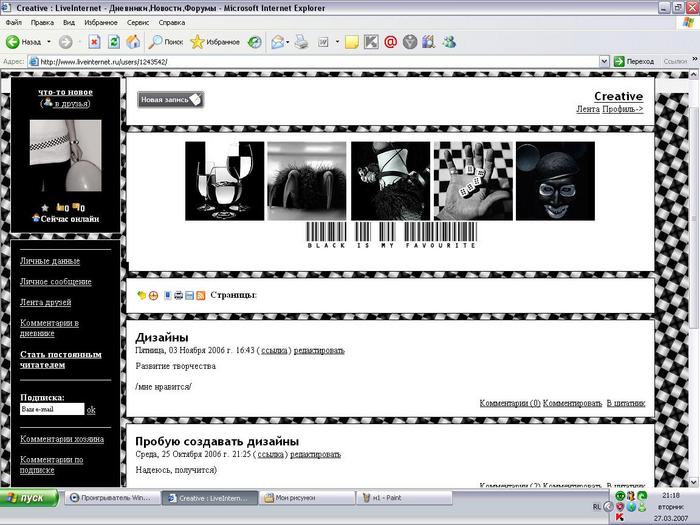Open the Сервис menu

138,22
